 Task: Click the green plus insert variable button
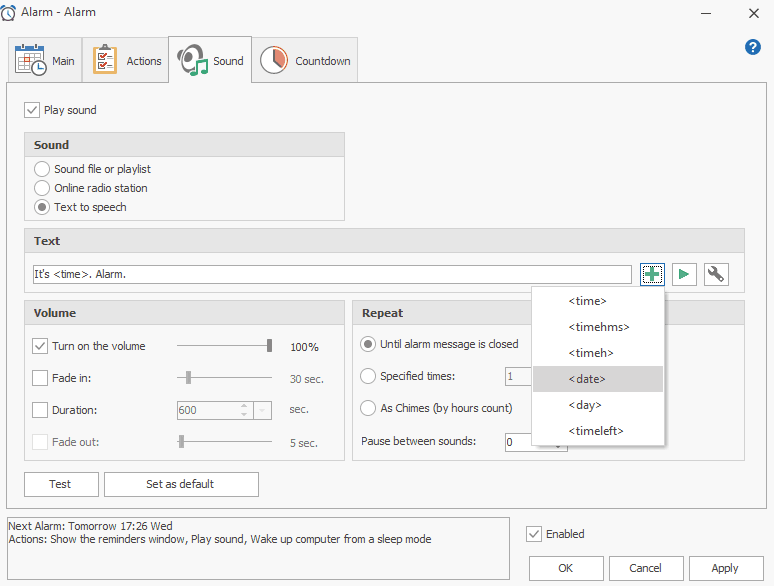click(652, 274)
